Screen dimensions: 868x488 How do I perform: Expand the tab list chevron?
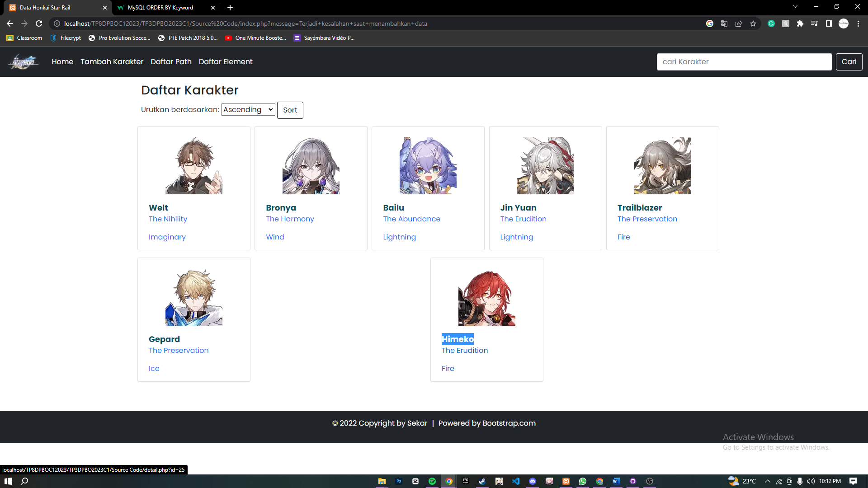[795, 6]
